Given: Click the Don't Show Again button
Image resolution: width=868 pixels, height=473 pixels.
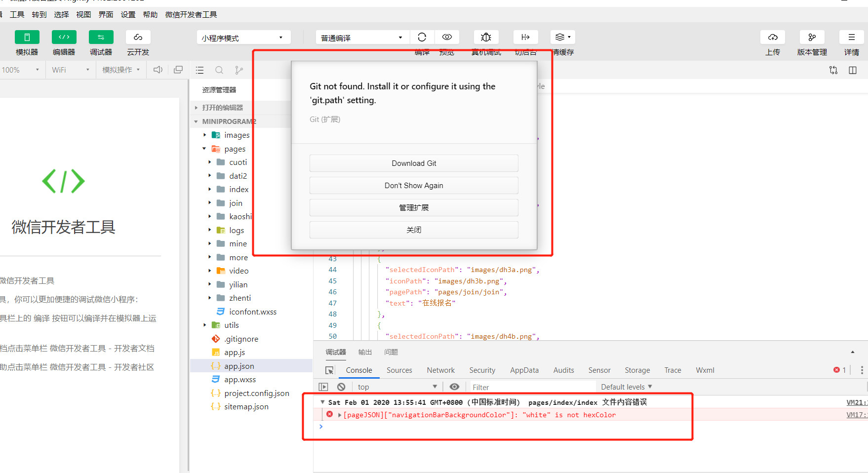Looking at the screenshot, I should [414, 186].
